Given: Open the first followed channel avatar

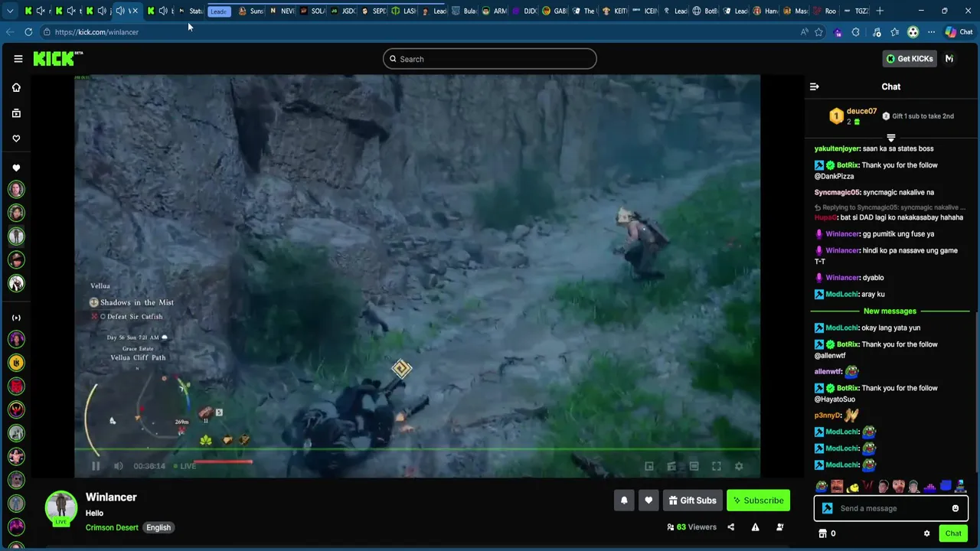Looking at the screenshot, I should [16, 189].
